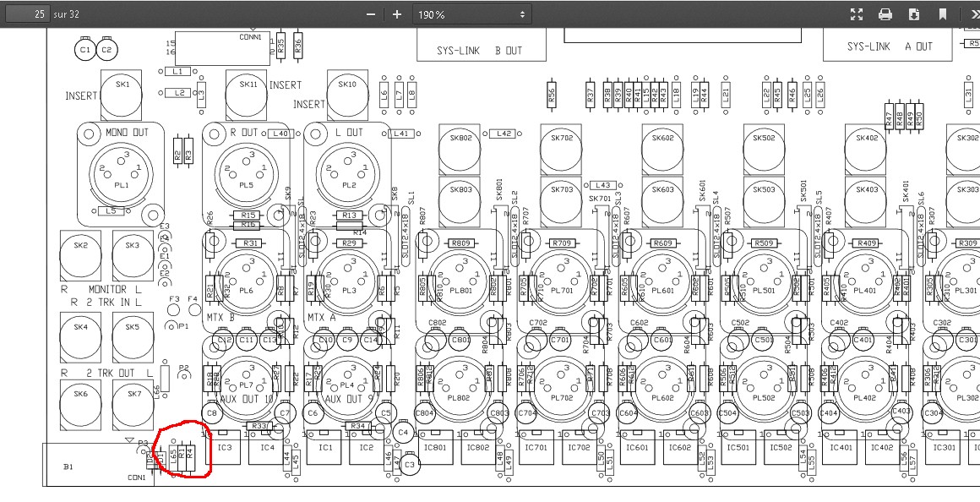Screen dimensions: 980x502
Task: Bookmark the current view
Action: coord(942,14)
